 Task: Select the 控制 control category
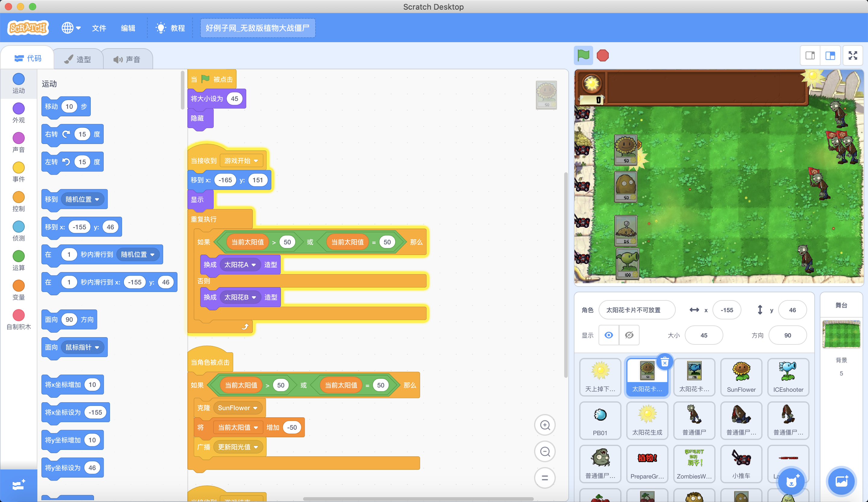(19, 202)
